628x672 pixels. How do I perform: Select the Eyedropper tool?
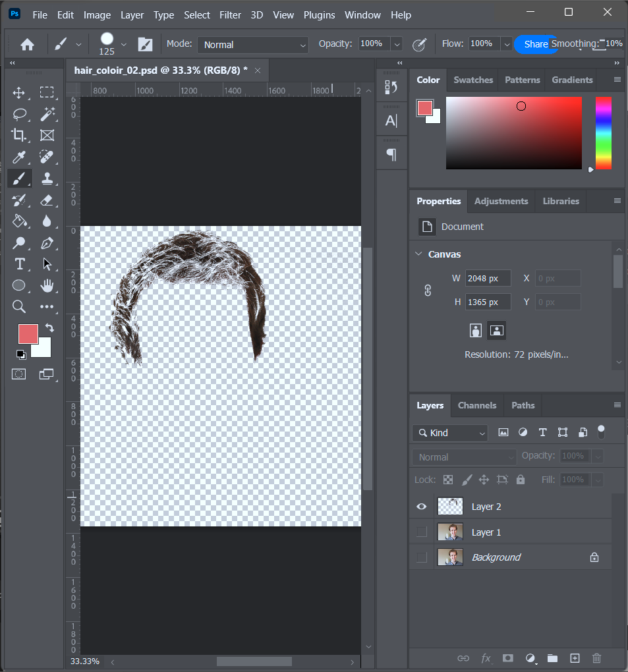pos(19,157)
